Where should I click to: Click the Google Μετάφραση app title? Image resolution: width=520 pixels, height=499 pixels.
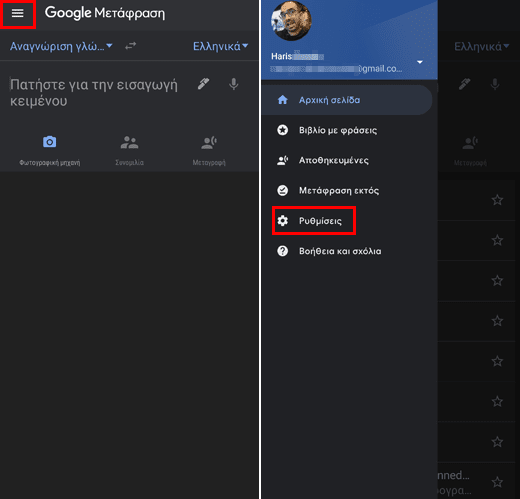(105, 13)
